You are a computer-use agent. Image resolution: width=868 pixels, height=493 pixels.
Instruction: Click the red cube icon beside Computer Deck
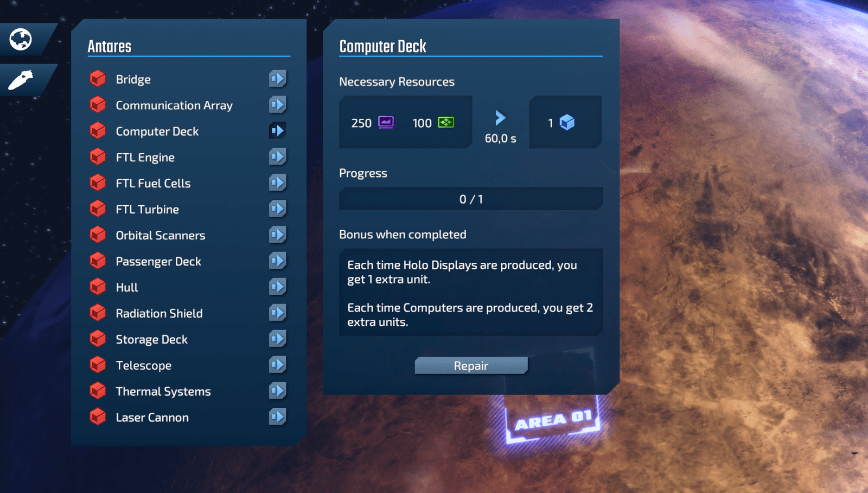(98, 131)
